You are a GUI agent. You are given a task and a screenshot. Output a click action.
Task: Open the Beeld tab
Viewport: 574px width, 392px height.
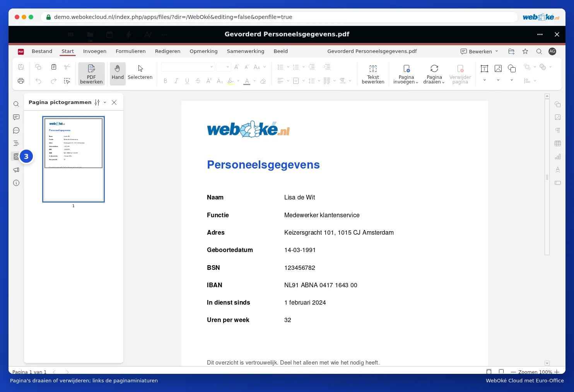point(281,51)
